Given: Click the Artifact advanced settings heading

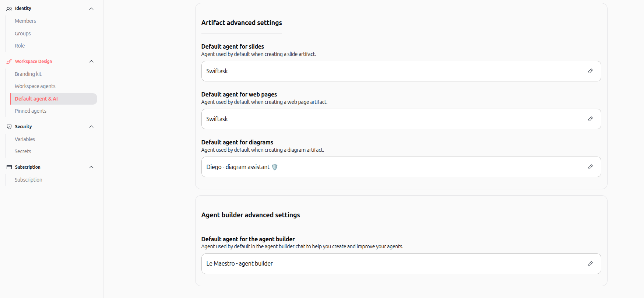Looking at the screenshot, I should point(242,23).
